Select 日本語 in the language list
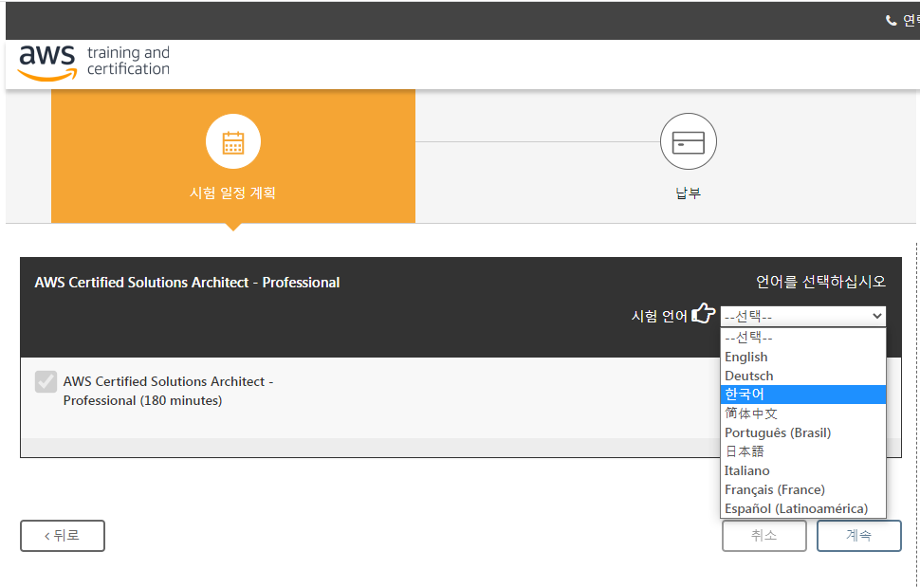Viewport: 920px width, 588px height. coord(802,451)
